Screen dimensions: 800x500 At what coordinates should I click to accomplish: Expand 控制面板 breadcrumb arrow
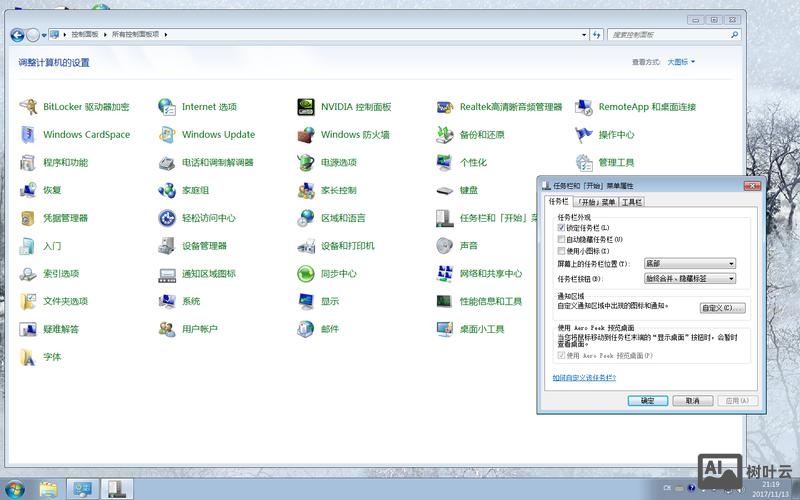pyautogui.click(x=105, y=35)
